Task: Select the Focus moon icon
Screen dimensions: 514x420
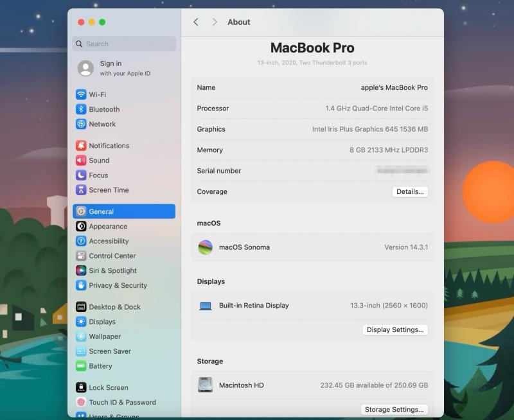Action: click(81, 175)
